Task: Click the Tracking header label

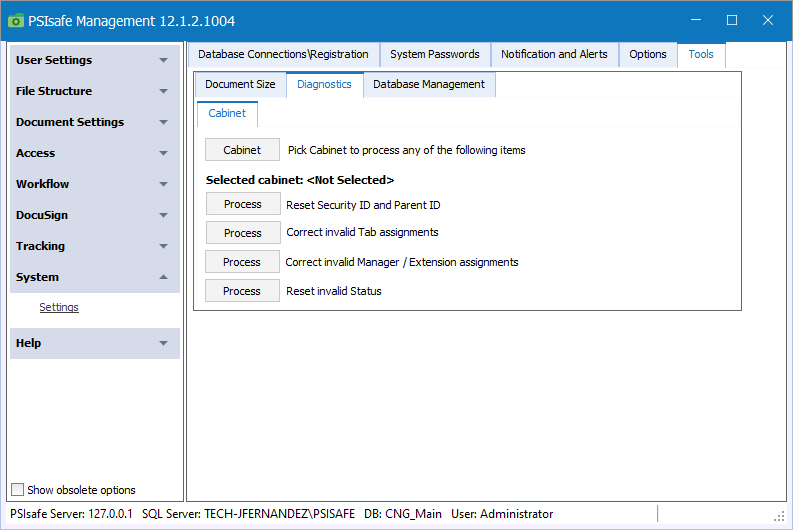Action: click(40, 246)
